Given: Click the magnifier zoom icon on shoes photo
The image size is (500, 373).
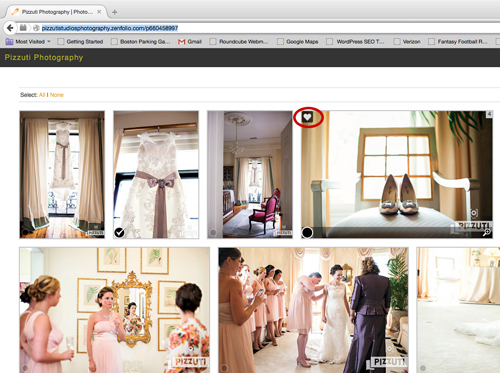Looking at the screenshot, I should (487, 232).
